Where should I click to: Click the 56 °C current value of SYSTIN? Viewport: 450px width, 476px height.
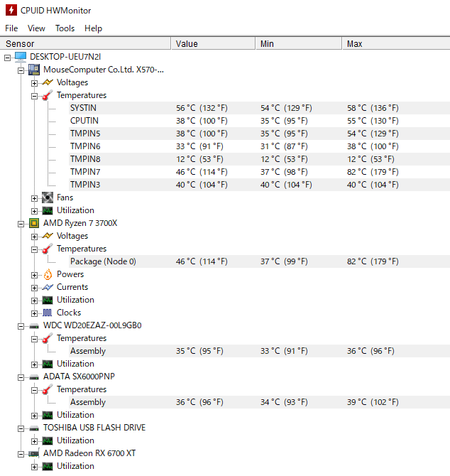(202, 108)
